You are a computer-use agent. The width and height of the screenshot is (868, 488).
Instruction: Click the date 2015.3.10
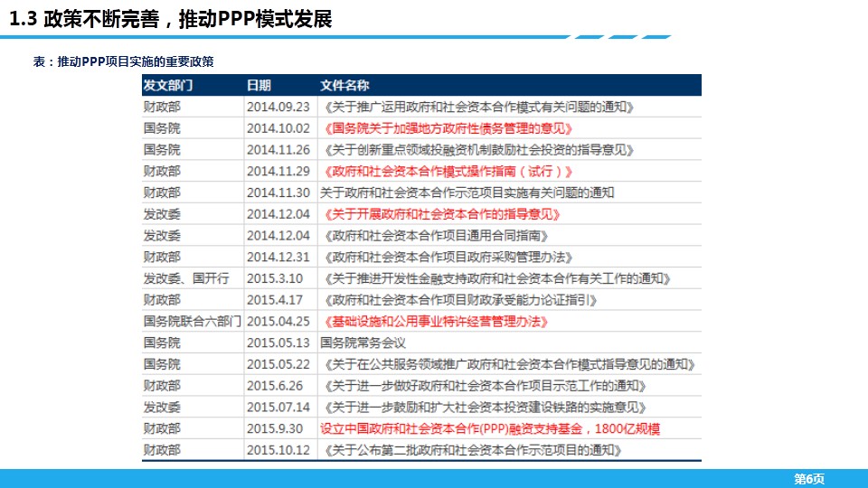pyautogui.click(x=275, y=278)
